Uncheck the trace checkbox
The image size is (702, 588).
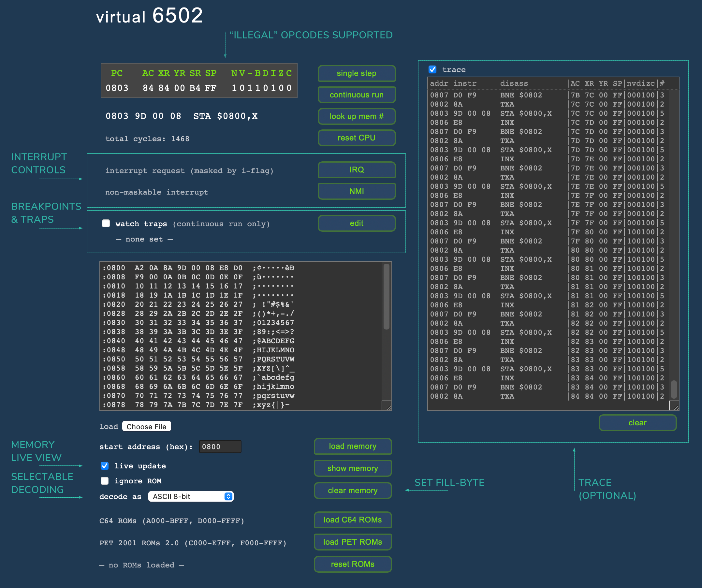(432, 69)
